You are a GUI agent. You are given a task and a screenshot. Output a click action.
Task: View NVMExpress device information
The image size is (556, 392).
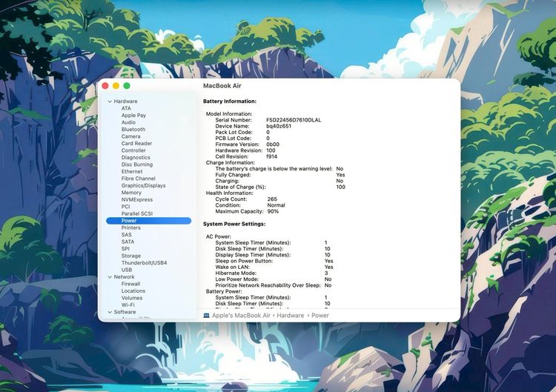pyautogui.click(x=137, y=199)
